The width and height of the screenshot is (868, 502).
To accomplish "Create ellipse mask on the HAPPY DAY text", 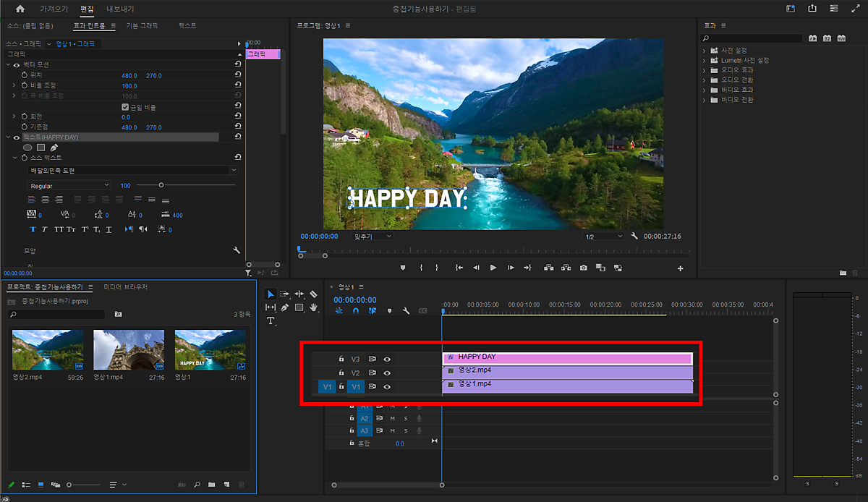I will click(27, 148).
